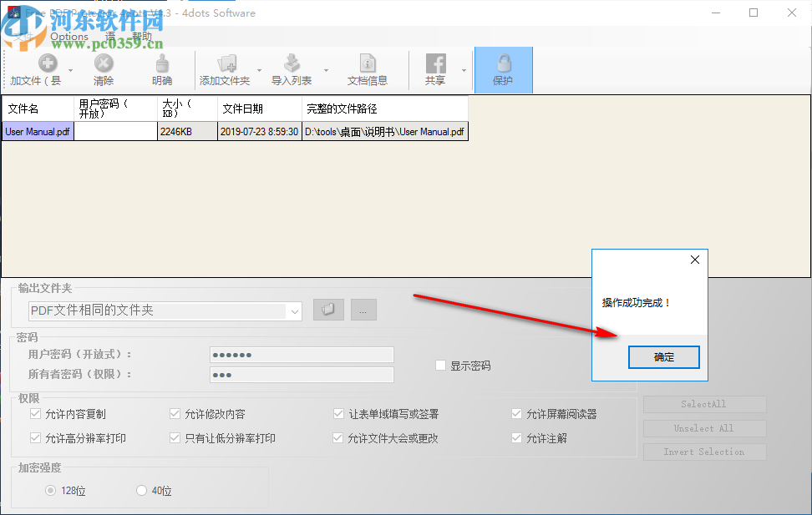
Task: Open the Options menu
Action: (x=69, y=37)
